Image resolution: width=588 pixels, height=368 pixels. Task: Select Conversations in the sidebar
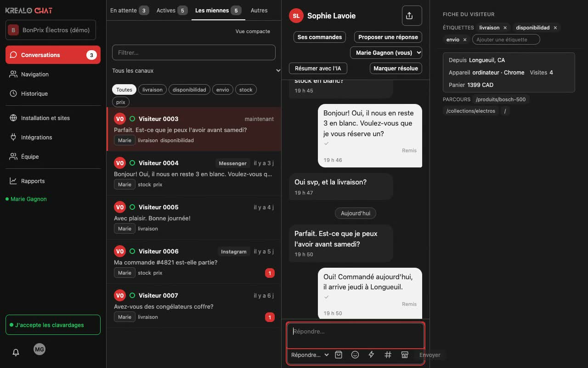[53, 55]
